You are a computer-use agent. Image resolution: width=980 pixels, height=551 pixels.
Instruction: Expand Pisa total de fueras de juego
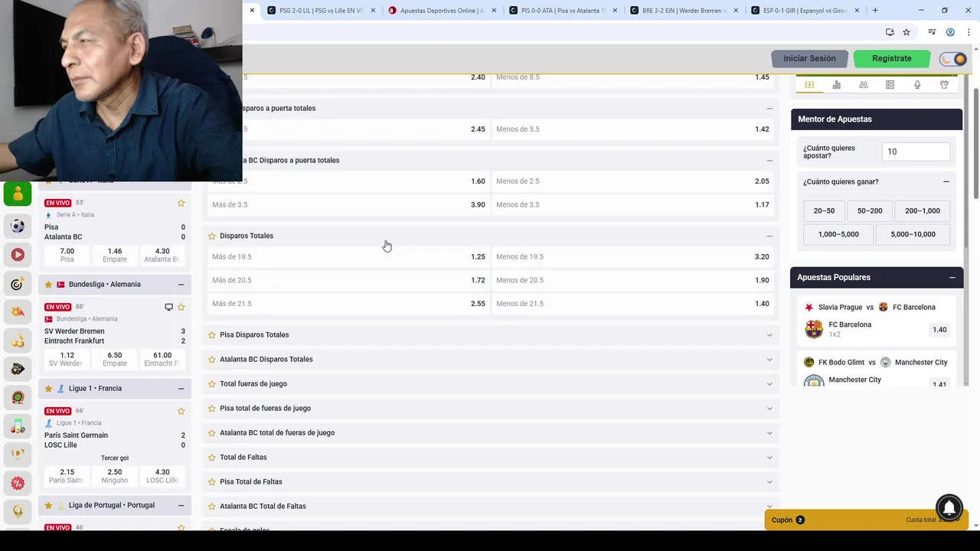point(491,408)
